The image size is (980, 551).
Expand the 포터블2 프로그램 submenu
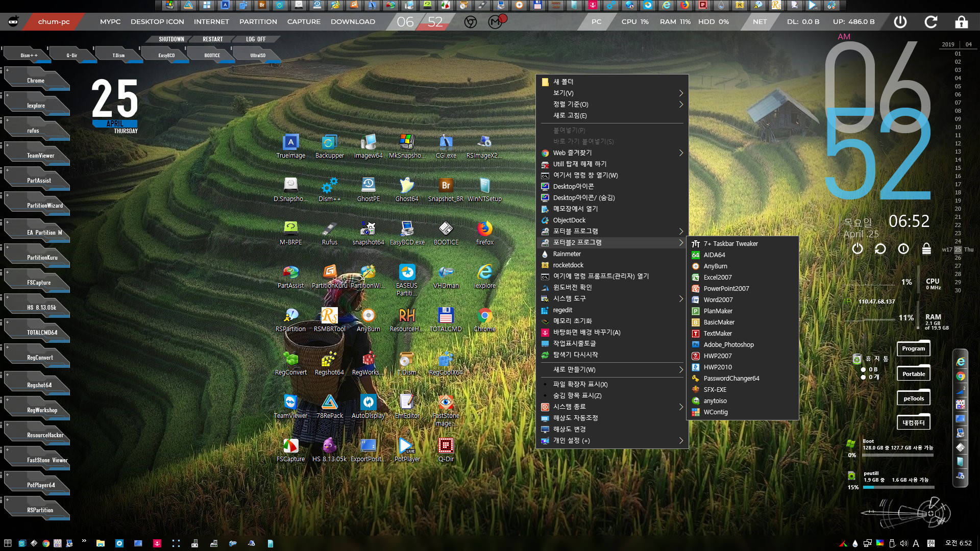point(612,242)
